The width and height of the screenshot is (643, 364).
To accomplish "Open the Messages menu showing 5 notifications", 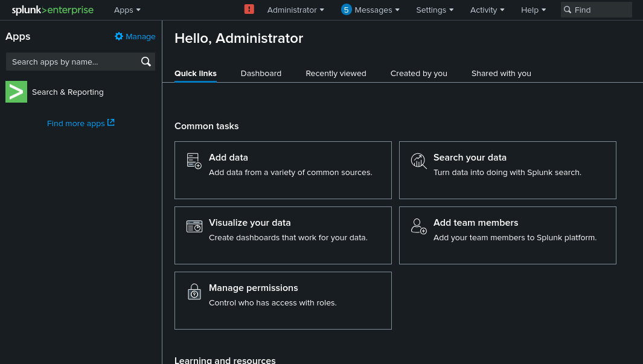I will click(369, 10).
